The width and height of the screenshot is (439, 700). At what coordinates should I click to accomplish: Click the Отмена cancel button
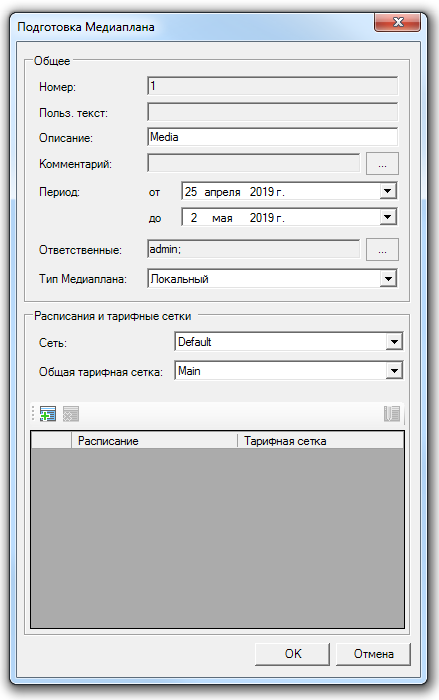373,654
